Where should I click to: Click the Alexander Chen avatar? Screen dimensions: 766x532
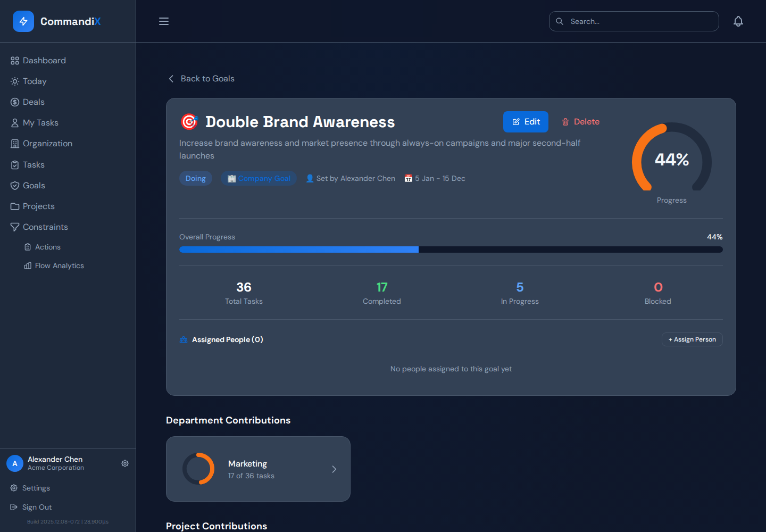click(x=15, y=463)
